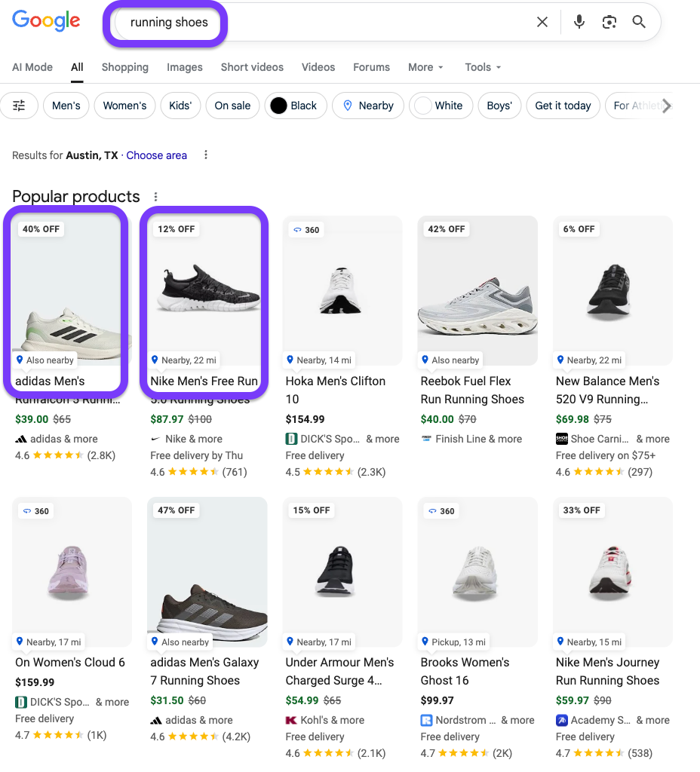
Task: Open three-dot menu beside Choose area
Action: (x=206, y=155)
